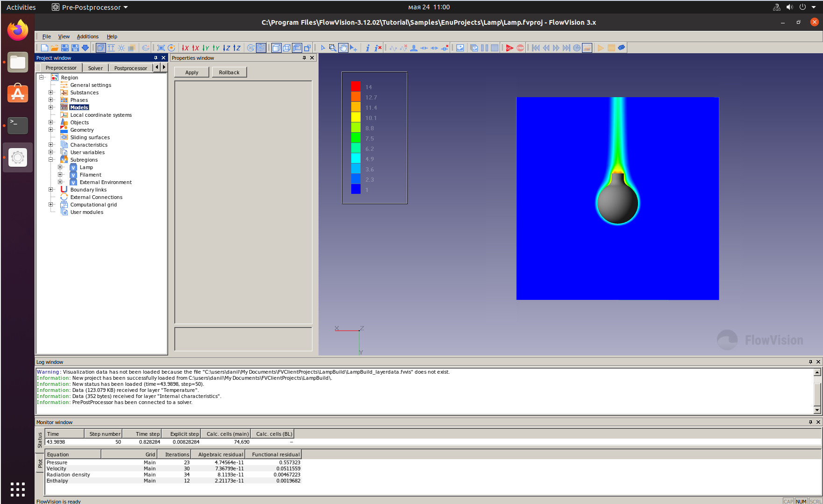The image size is (823, 504).
Task: Click the wireframe cube display icon
Action: coord(287,48)
